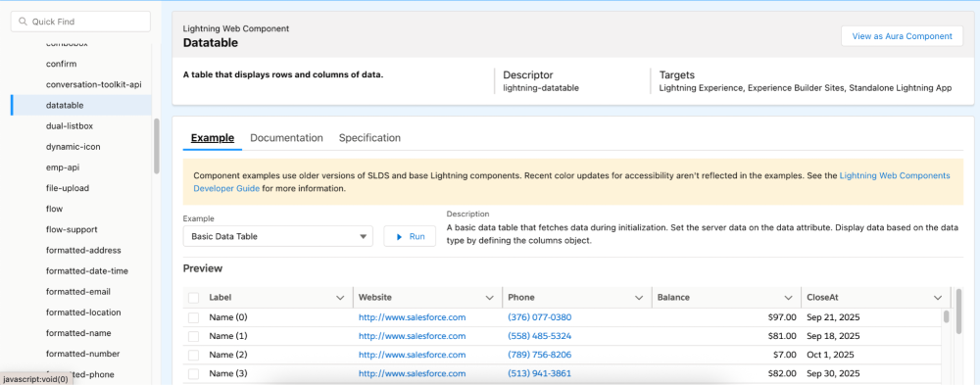This screenshot has width=980, height=385.
Task: Click the View as Aura Component button
Action: click(x=902, y=36)
